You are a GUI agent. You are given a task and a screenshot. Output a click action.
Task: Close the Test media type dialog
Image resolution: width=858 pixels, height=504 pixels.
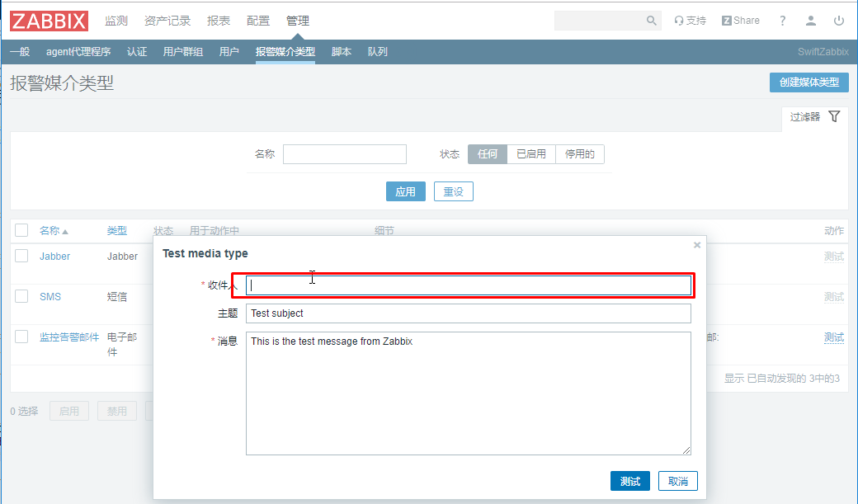pyautogui.click(x=697, y=245)
